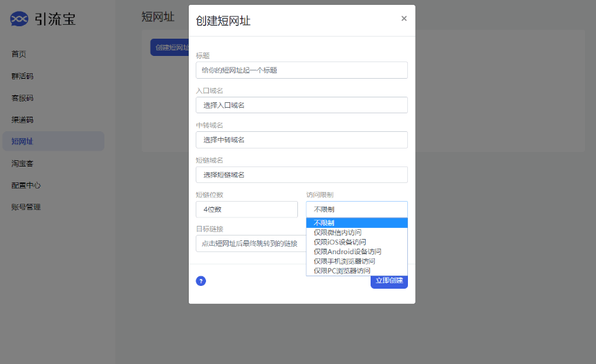This screenshot has height=364, width=596.
Task: Click the 引流宝 brand name text
Action: click(55, 19)
